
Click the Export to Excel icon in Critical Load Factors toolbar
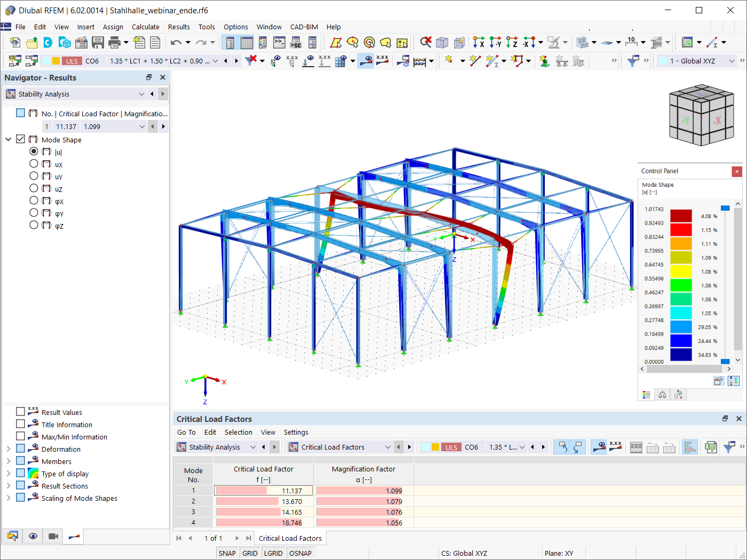pyautogui.click(x=711, y=447)
